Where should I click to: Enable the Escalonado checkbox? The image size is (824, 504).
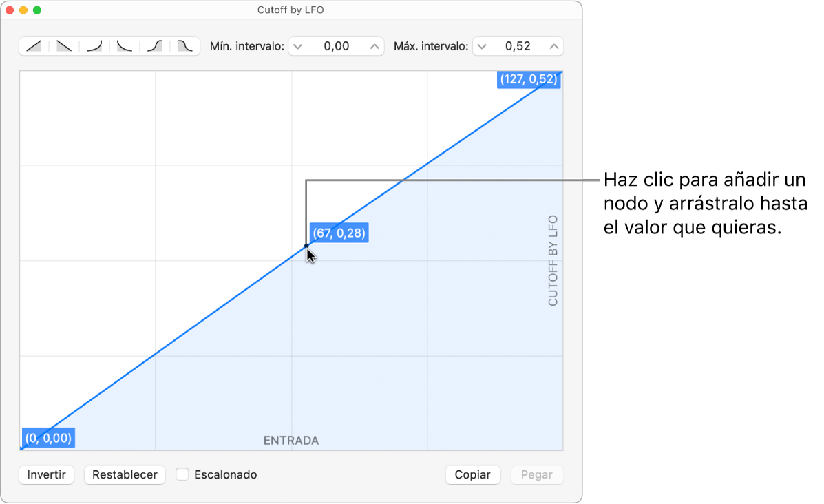click(182, 474)
